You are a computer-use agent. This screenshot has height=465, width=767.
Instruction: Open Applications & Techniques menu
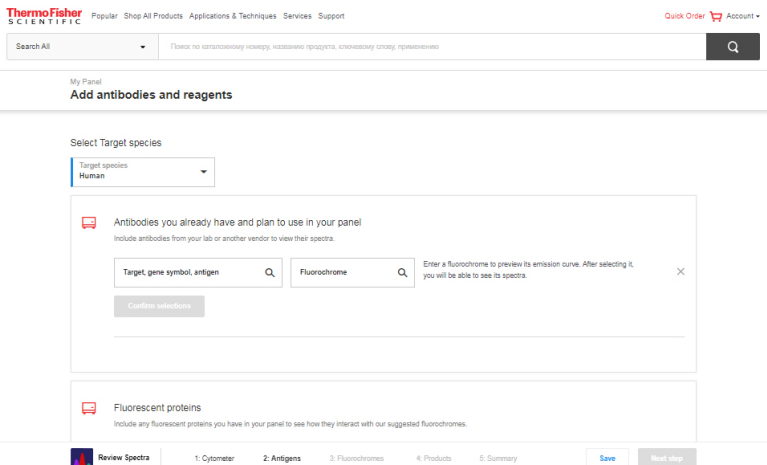234,16
